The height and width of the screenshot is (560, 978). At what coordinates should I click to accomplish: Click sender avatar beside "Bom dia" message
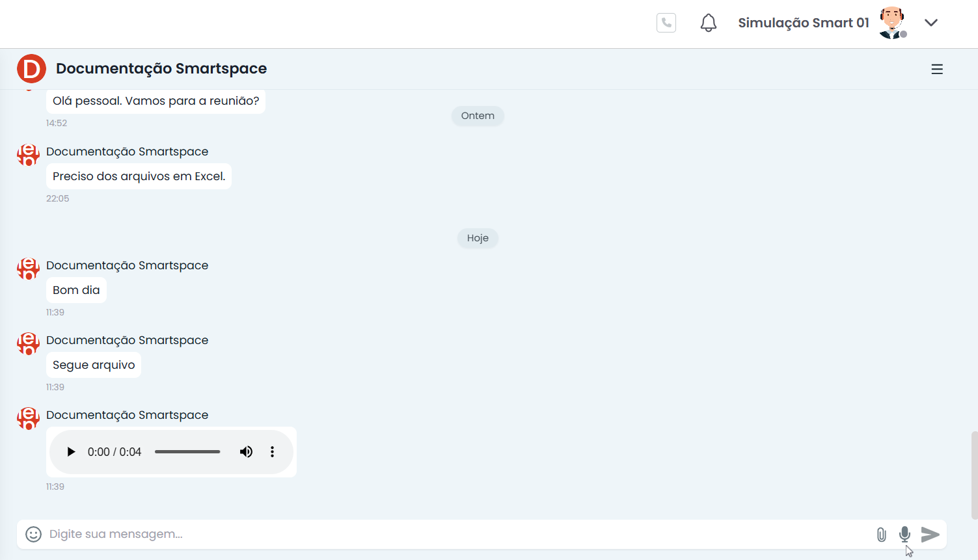28,268
